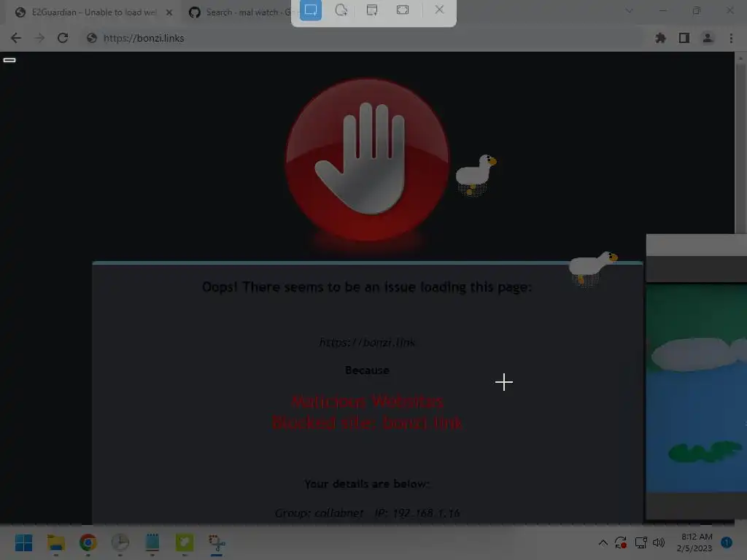Viewport: 747px width, 560px height.
Task: Click the blocked URL https://bonzi.link text
Action: [367, 343]
